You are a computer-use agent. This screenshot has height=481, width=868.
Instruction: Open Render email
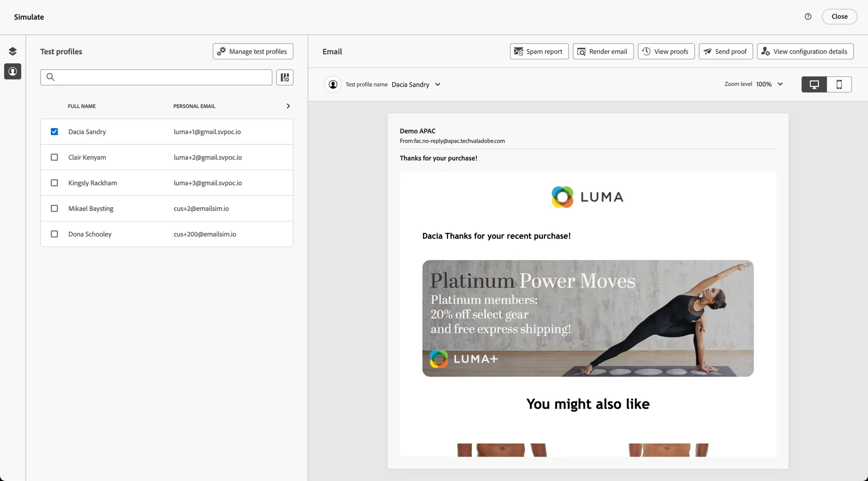pos(603,51)
